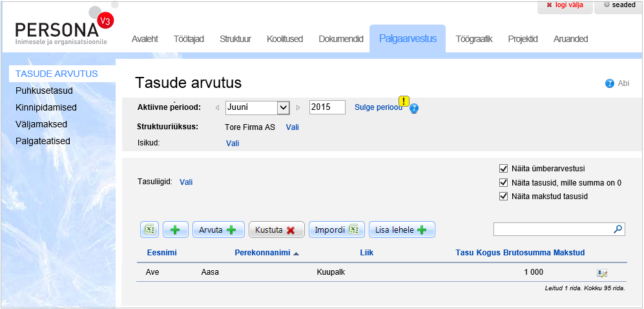Uncheck Näita tasusid, mille summa on 0
Image resolution: width=644 pixels, height=309 pixels.
point(504,182)
